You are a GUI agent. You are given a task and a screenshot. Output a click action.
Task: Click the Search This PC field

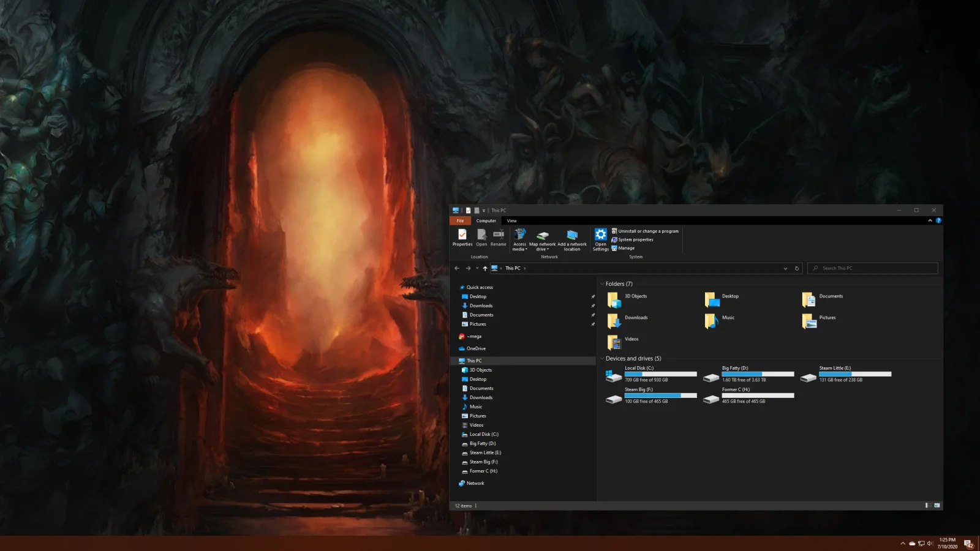873,268
